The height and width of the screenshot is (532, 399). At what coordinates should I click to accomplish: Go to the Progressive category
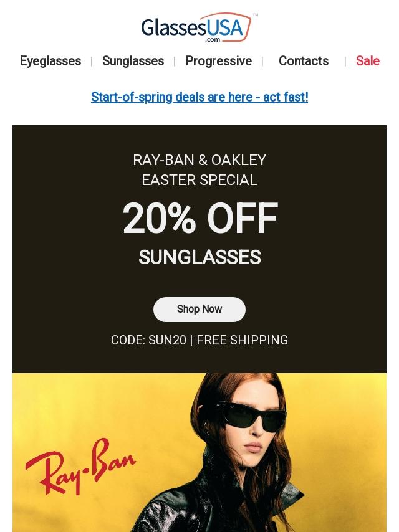click(218, 61)
